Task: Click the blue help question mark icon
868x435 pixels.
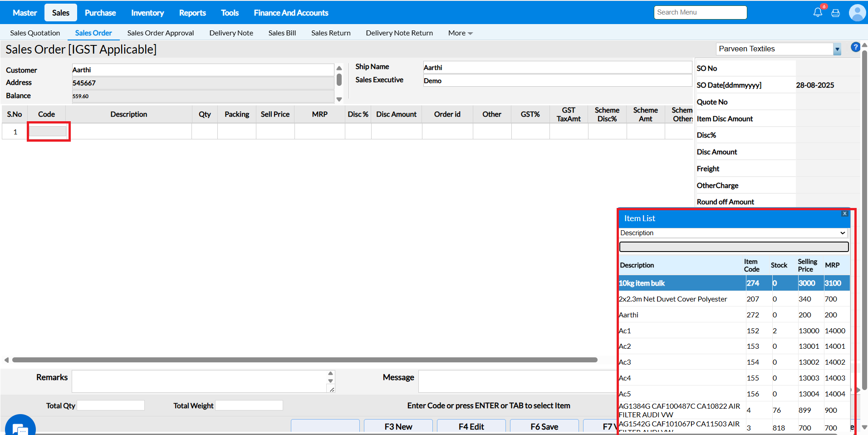Action: pyautogui.click(x=855, y=47)
